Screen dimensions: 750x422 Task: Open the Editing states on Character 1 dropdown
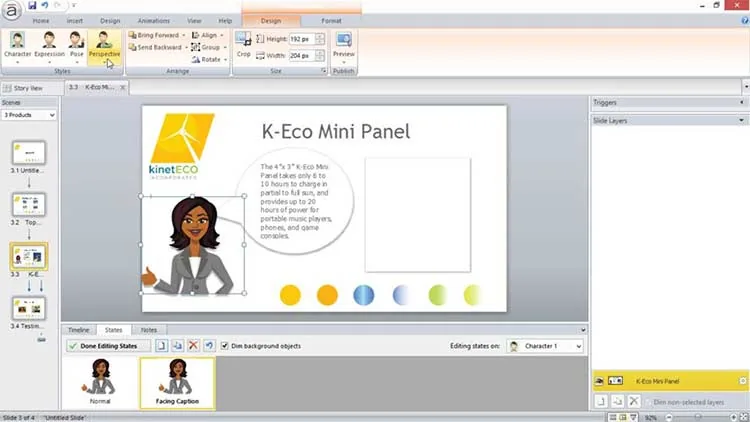545,346
